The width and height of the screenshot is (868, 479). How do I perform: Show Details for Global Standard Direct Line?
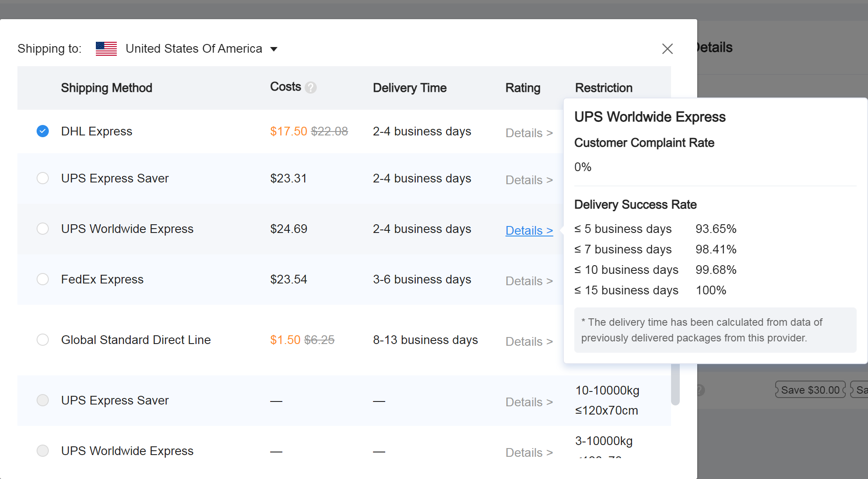[x=529, y=341]
